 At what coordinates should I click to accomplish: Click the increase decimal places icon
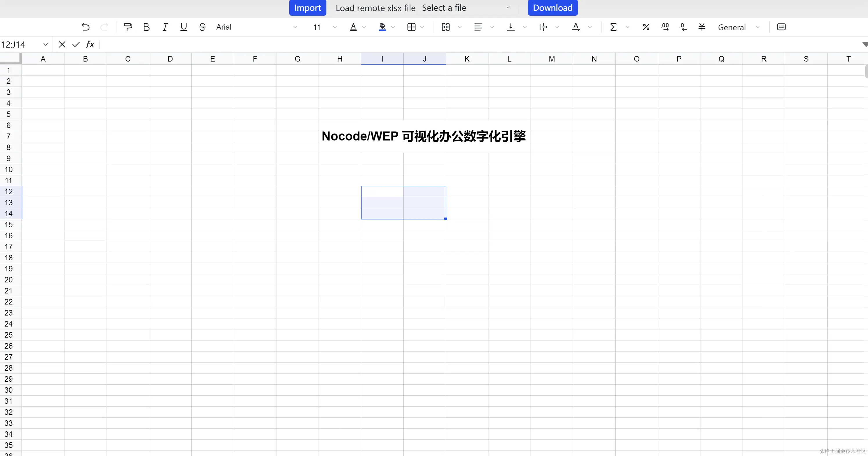(665, 27)
